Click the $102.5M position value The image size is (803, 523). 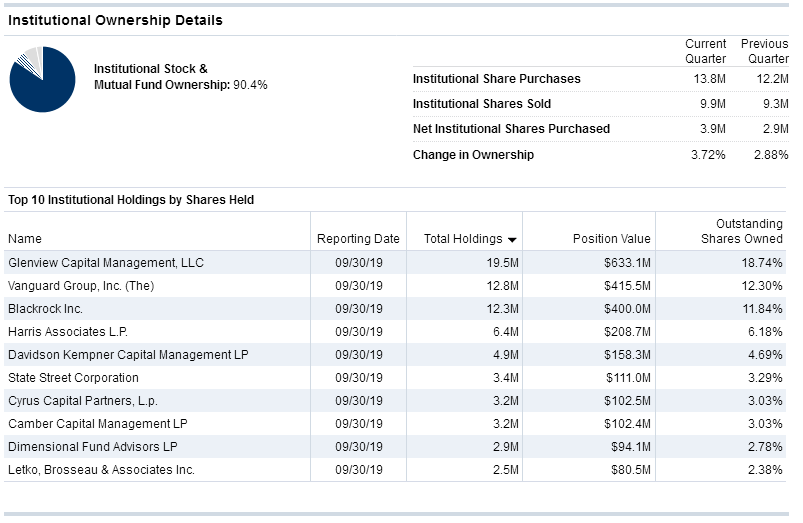[x=627, y=401]
